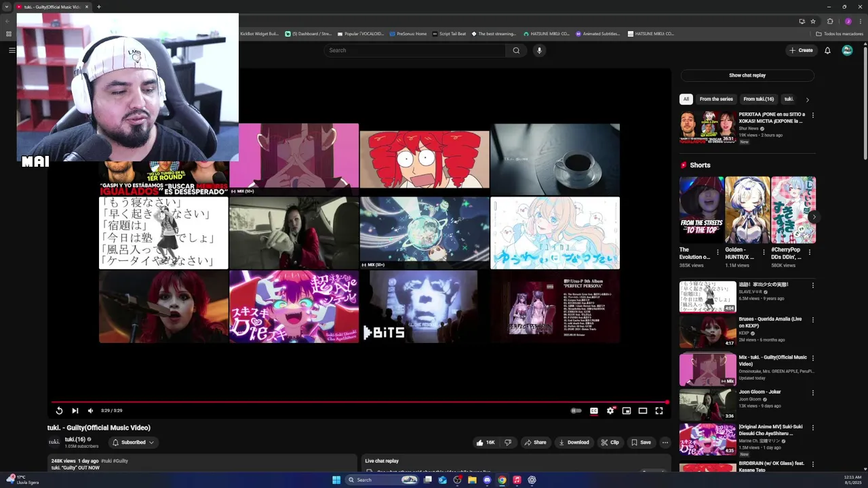Open PreSonus: Home bookmark
This screenshot has width=868, height=488.
click(408, 33)
